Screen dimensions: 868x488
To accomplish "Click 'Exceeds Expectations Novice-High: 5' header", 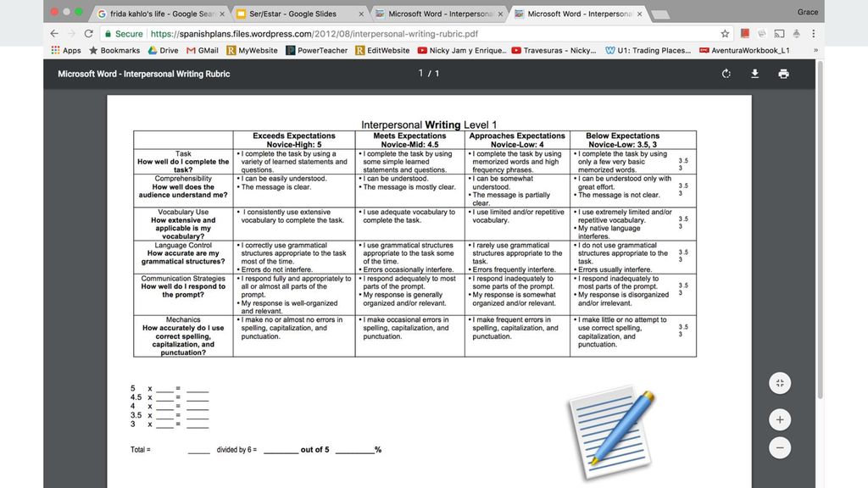I will click(294, 140).
